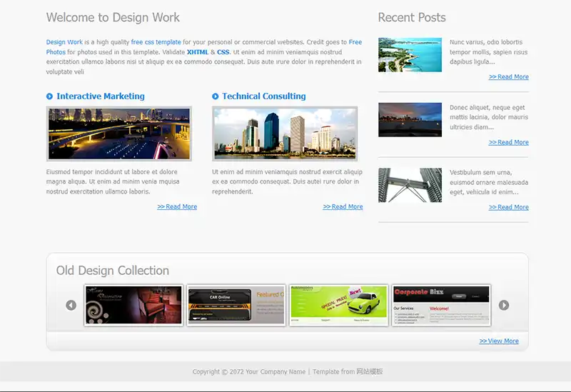Click the Welcome to Design Work heading
The width and height of the screenshot is (571, 392).
(113, 17)
